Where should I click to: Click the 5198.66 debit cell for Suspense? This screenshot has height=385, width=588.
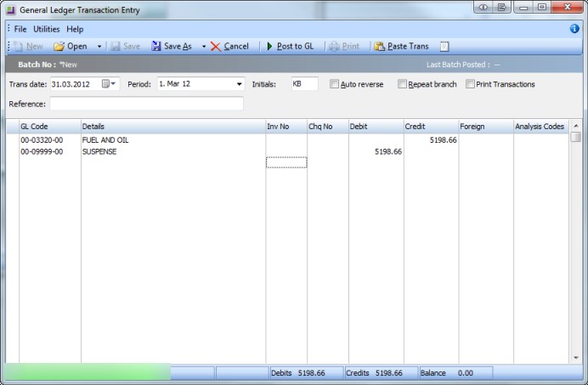(x=376, y=151)
